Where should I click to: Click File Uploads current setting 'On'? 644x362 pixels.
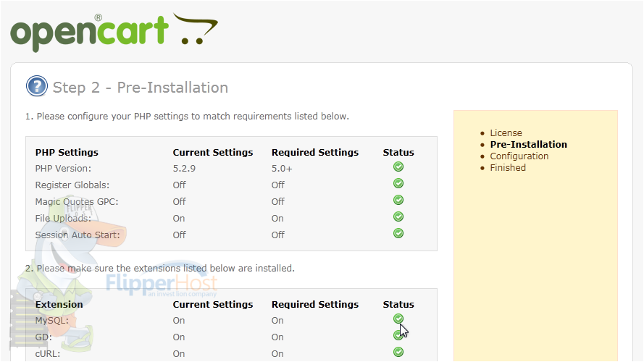(x=179, y=219)
